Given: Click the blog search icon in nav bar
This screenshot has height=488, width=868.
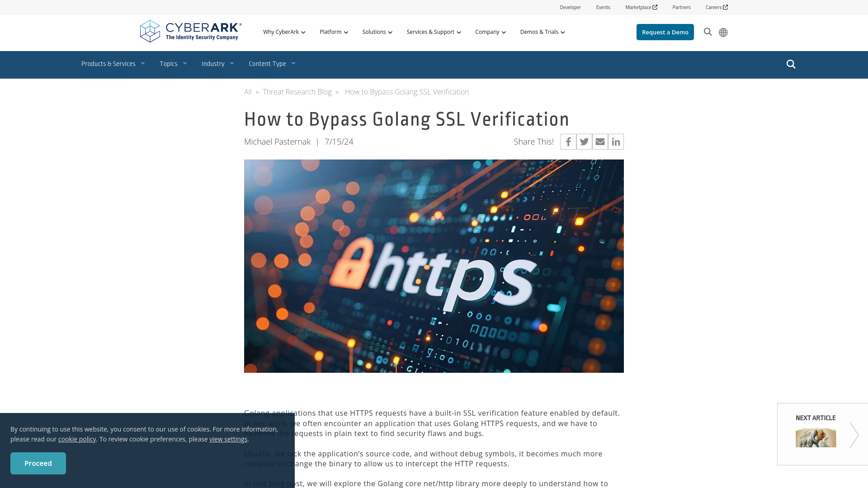Looking at the screenshot, I should coord(791,64).
